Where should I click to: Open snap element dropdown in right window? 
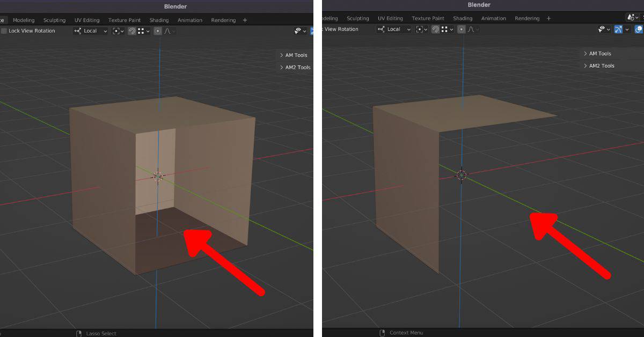click(x=447, y=30)
